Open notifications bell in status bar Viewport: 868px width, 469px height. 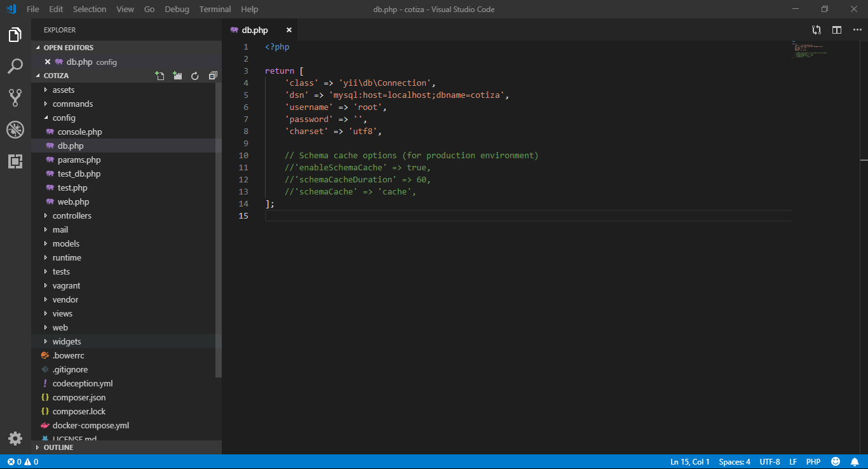click(x=855, y=462)
